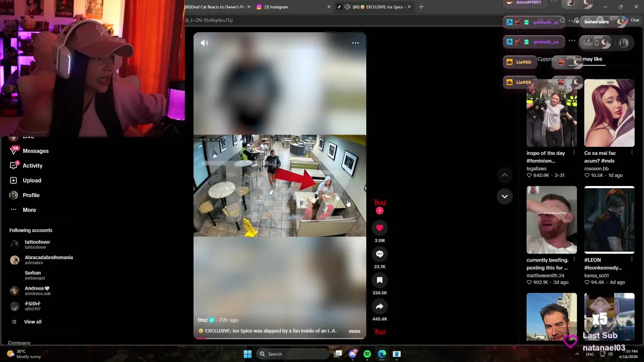The width and height of the screenshot is (644, 362).
Task: Open Discord from the taskbar
Action: [353, 354]
